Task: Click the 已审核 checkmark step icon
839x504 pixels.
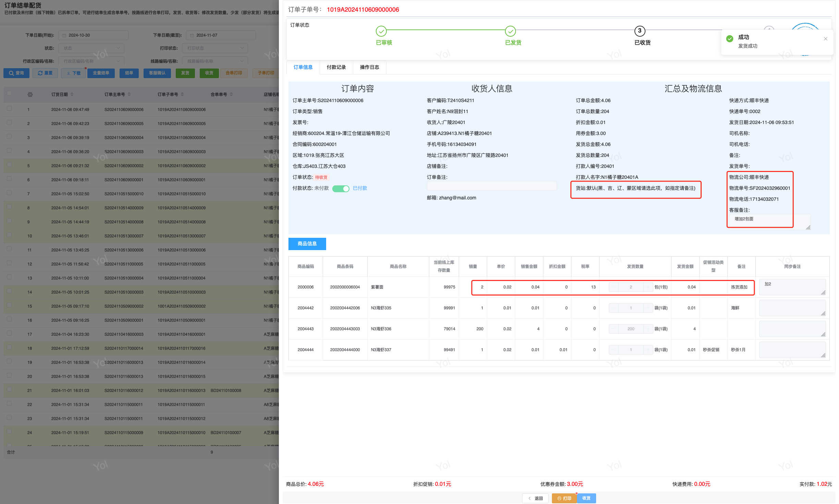Action: click(381, 31)
